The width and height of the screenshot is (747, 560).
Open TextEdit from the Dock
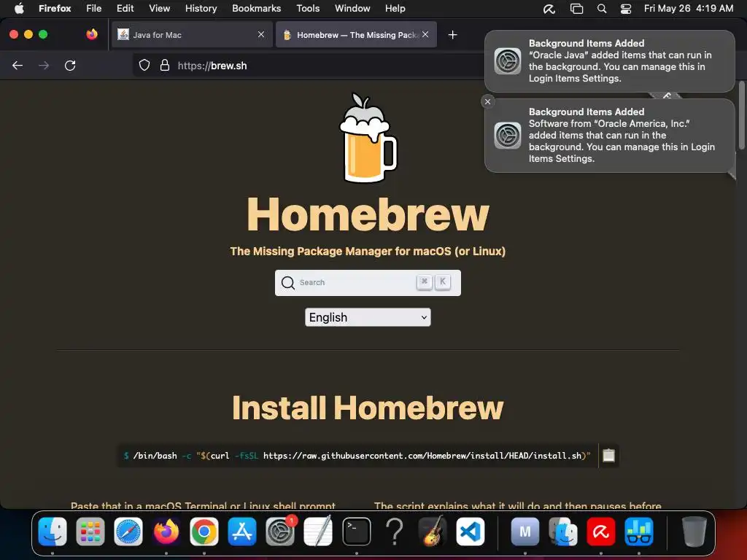click(x=318, y=532)
